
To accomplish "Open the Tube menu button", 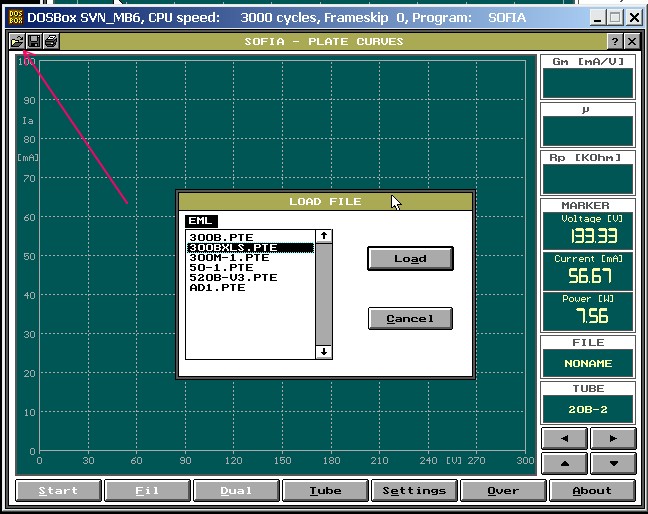I will click(325, 490).
